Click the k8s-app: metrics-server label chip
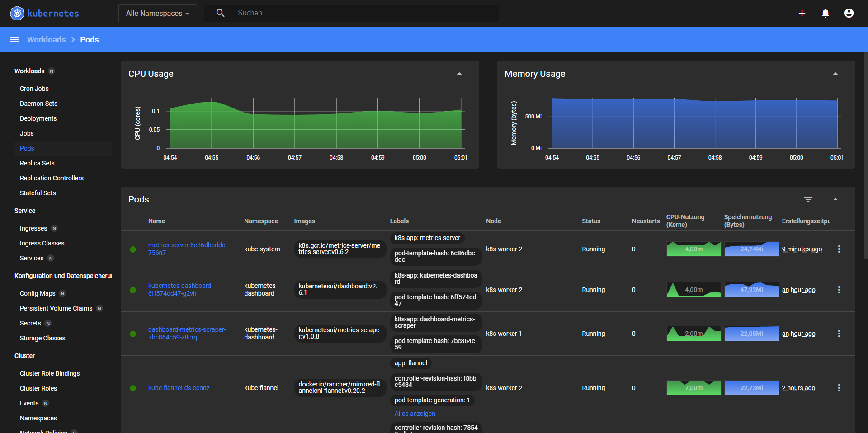The height and width of the screenshot is (433, 868). 427,238
